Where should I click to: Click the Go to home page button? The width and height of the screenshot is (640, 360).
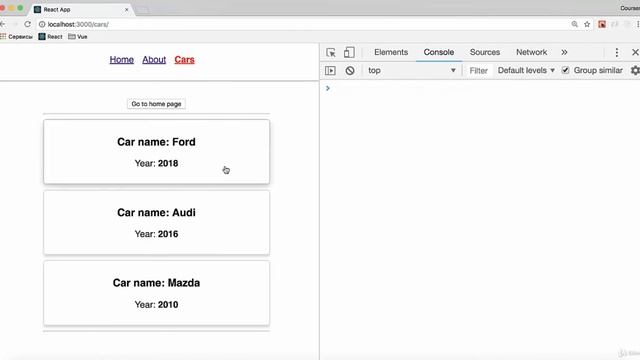[x=156, y=104]
